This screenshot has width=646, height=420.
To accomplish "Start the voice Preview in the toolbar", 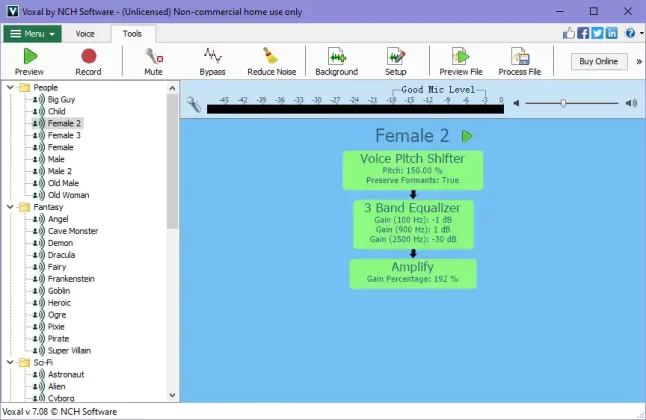I will tap(29, 61).
